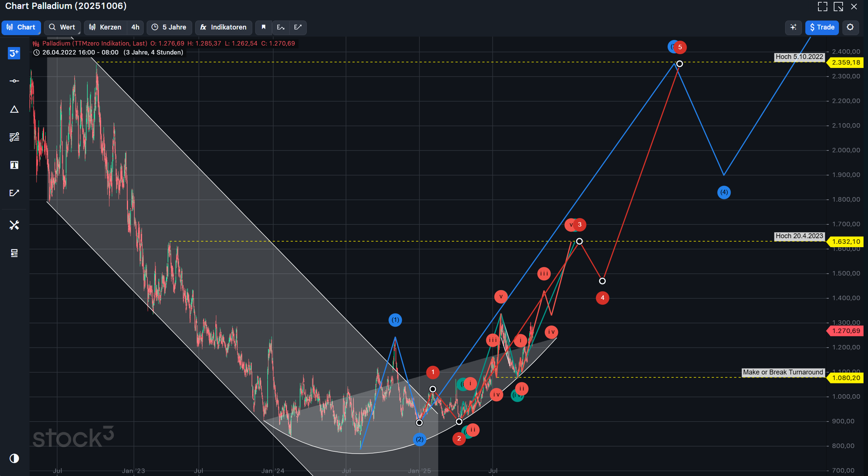Click the red wave 4 marker
Viewport: 868px width, 476px height.
[602, 298]
